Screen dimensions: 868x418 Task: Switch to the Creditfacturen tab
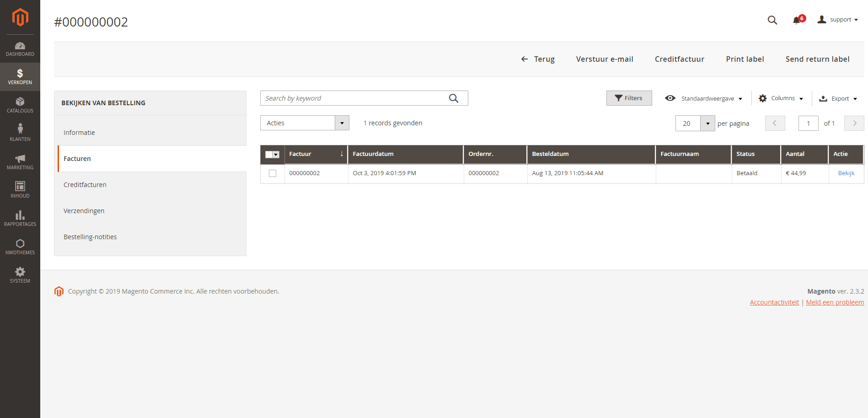[x=85, y=185]
